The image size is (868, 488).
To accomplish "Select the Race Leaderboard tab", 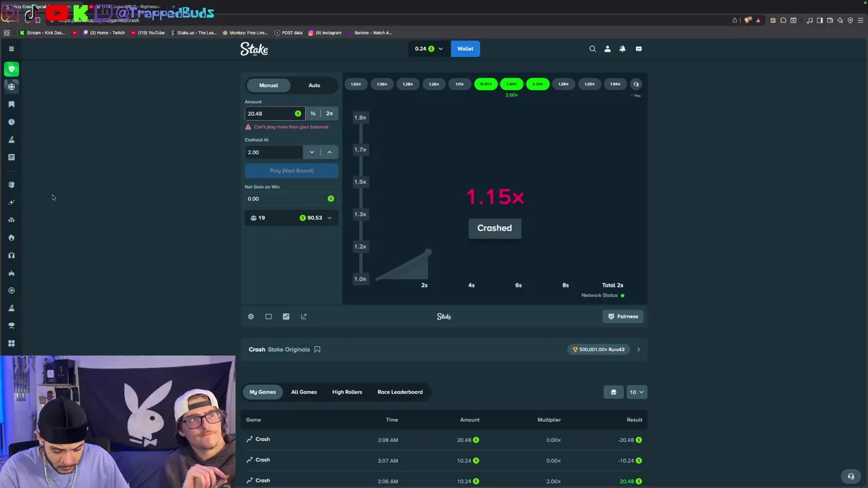I will (x=400, y=392).
